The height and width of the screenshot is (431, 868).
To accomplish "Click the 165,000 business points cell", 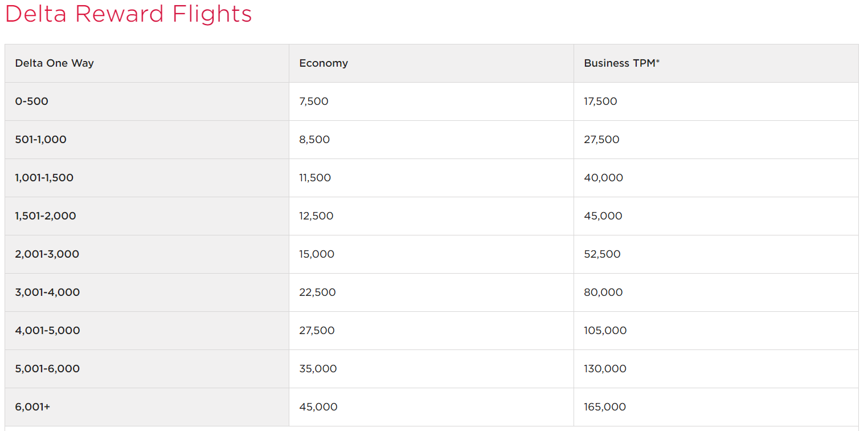I will (x=716, y=407).
